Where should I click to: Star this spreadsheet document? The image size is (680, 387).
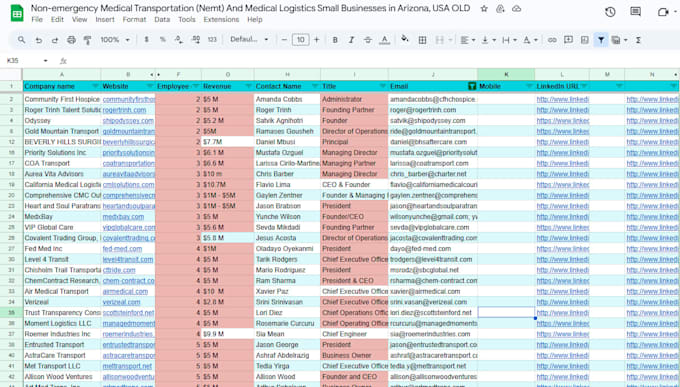click(484, 9)
